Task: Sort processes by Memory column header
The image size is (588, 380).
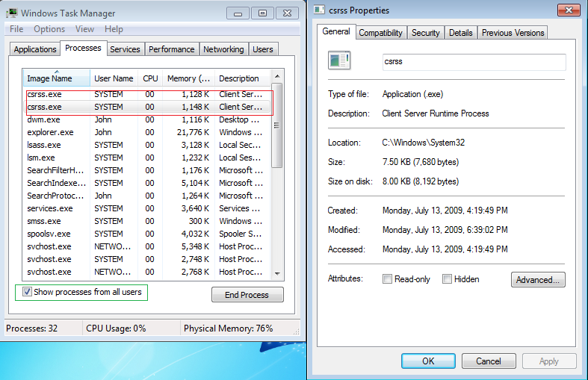Action: pyautogui.click(x=188, y=78)
